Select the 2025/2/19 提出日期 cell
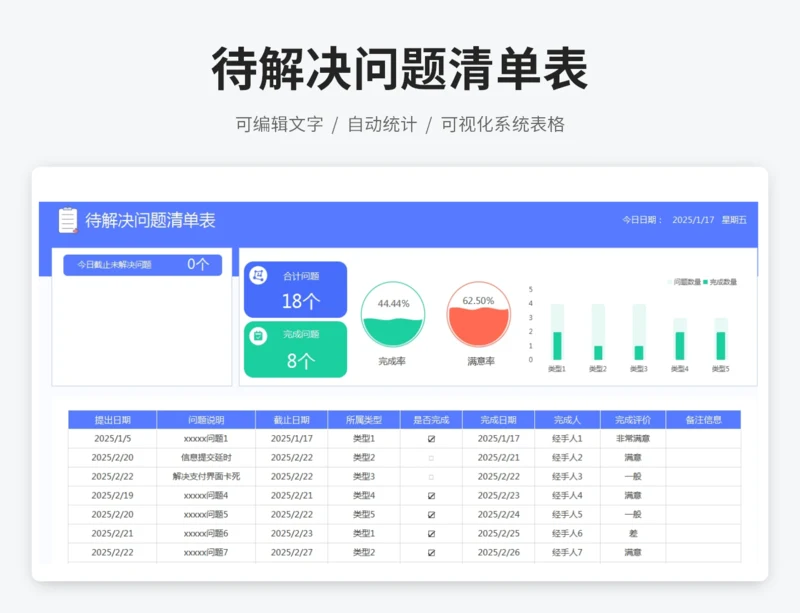 (x=112, y=496)
